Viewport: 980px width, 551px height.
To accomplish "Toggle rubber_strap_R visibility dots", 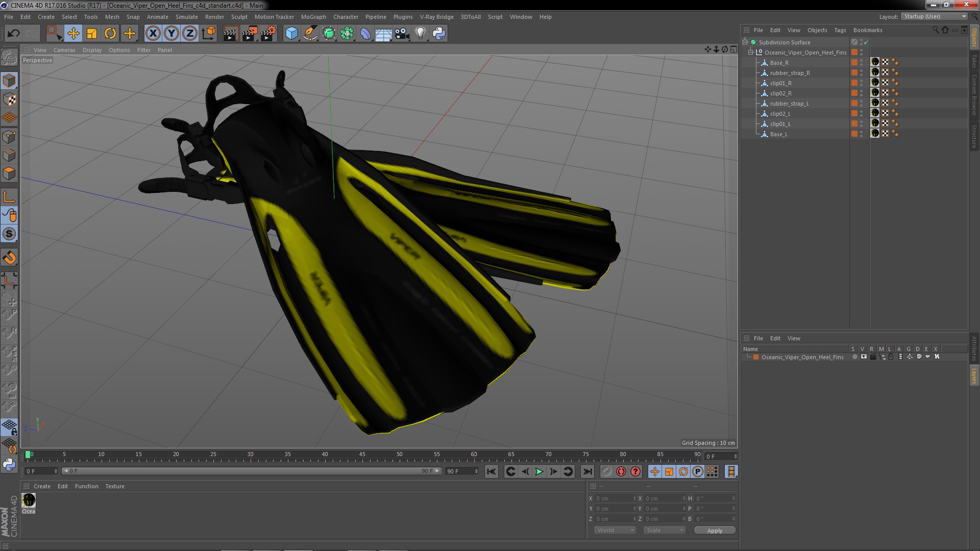I will pos(862,73).
